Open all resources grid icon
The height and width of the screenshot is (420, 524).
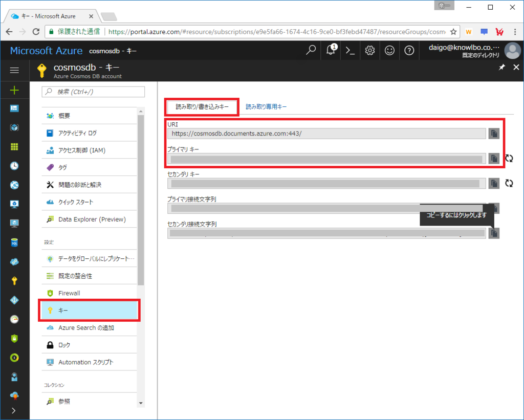14,147
